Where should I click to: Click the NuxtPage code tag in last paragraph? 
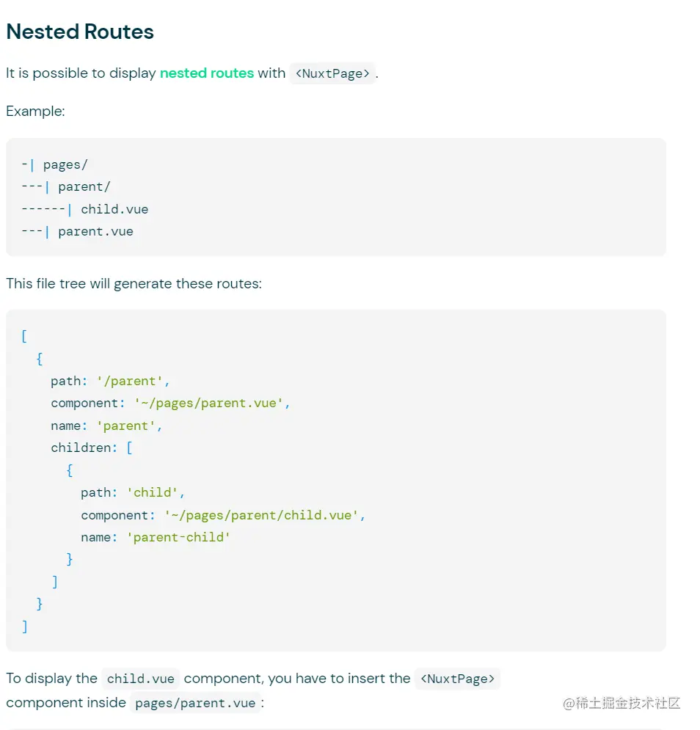tap(457, 679)
